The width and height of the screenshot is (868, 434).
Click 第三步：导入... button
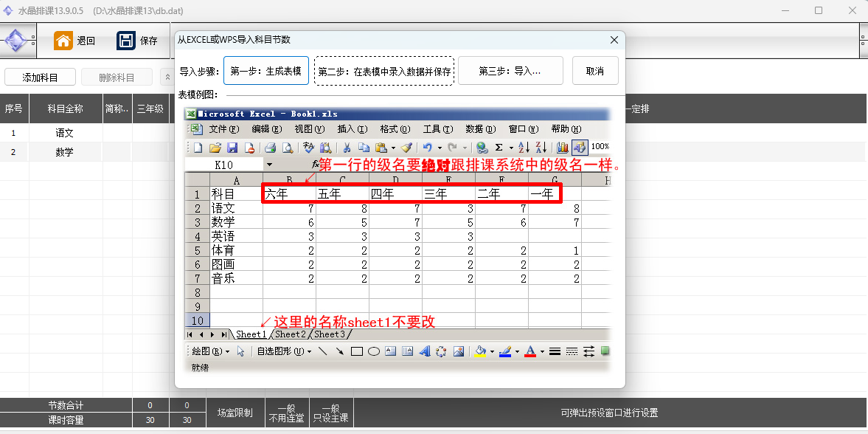[x=510, y=71]
